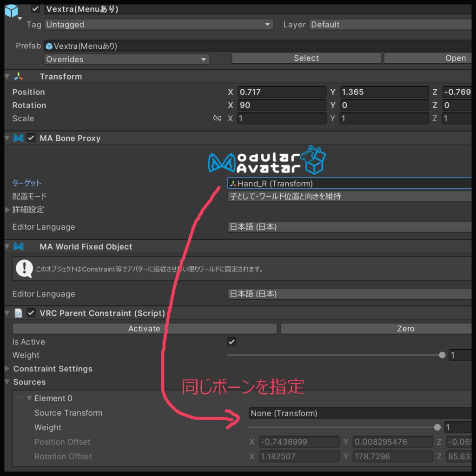Click the constraint Activate button

tap(144, 329)
